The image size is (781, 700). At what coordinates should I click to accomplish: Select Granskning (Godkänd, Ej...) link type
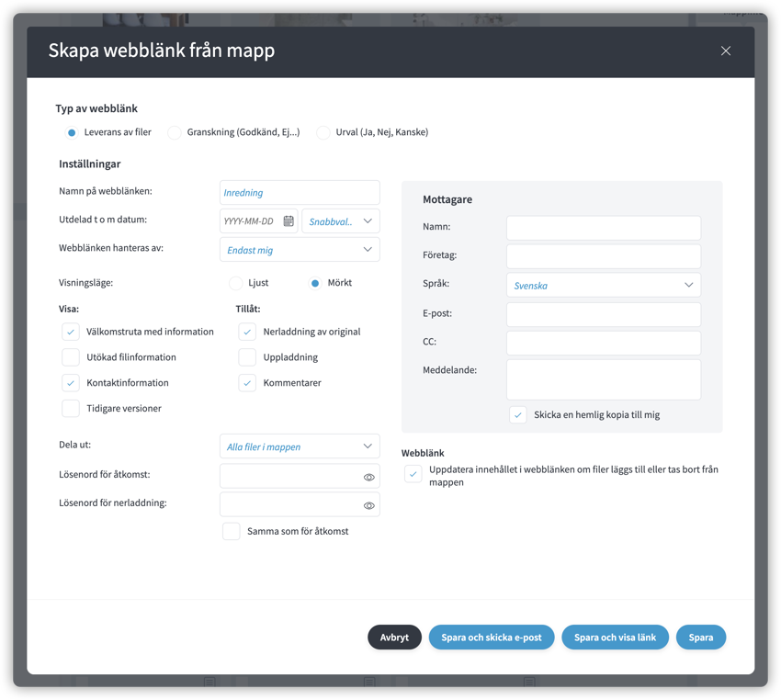(175, 132)
